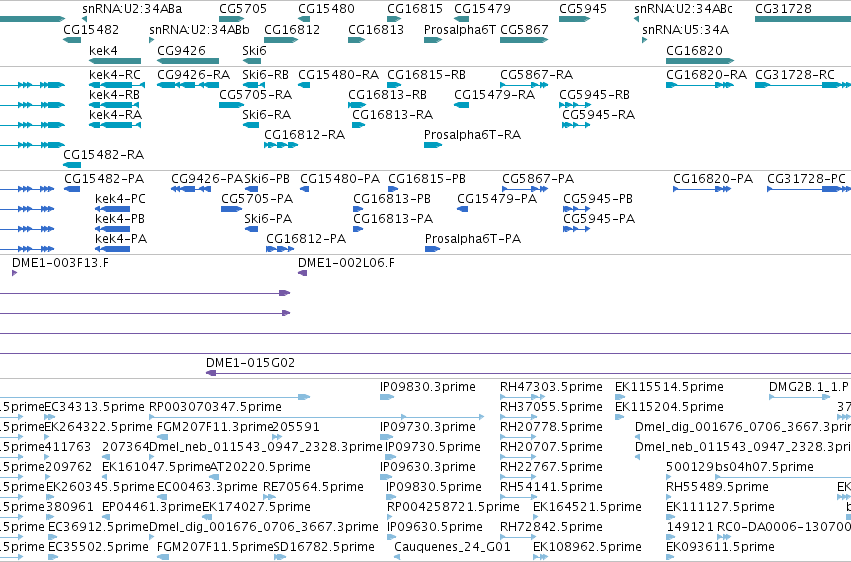
Task: Click the kek4-PB protein label
Action: (119, 219)
